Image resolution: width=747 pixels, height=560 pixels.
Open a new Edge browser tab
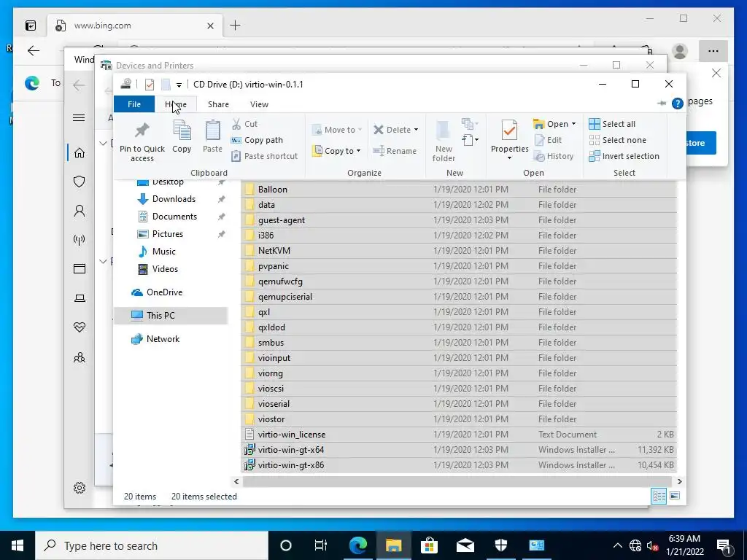(236, 26)
